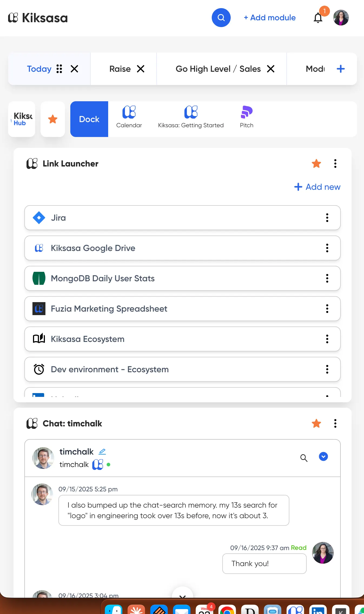Screen dimensions: 364x614
Task: Open the search button in header
Action: click(x=221, y=18)
